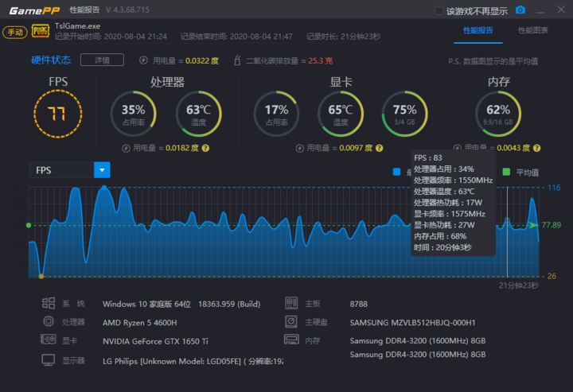Click the graphics card power lightning icon
The height and width of the screenshot is (392, 573).
tap(300, 148)
